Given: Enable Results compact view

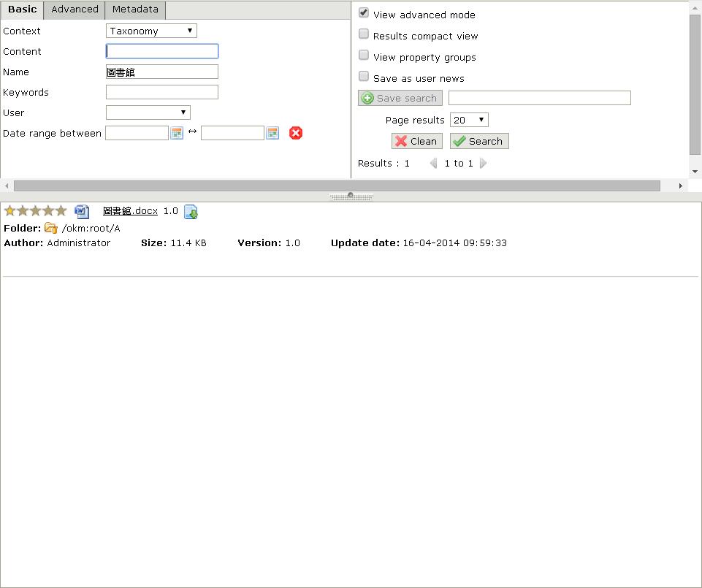Looking at the screenshot, I should [364, 34].
